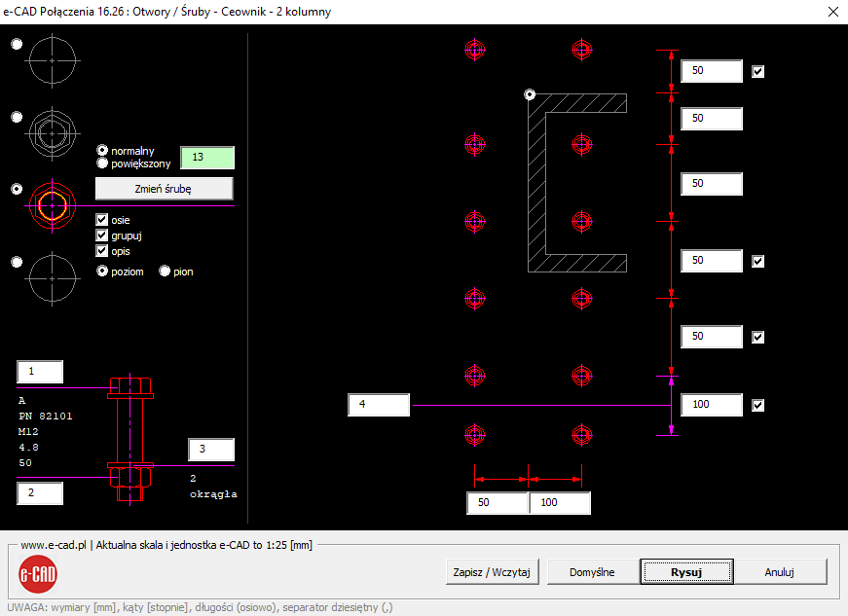Select the plain circle hole symbol option
Viewport: 848px width, 616px height.
(17, 45)
